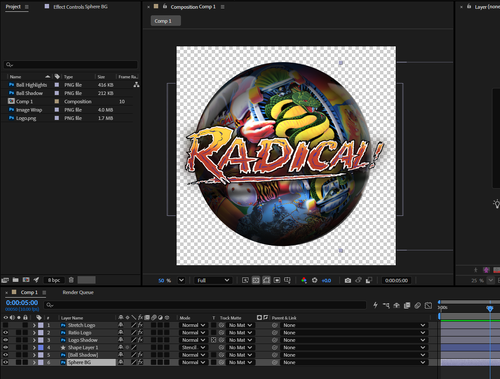Click the icon after Show Snapshot
The height and width of the screenshot is (379, 500).
coord(369,280)
